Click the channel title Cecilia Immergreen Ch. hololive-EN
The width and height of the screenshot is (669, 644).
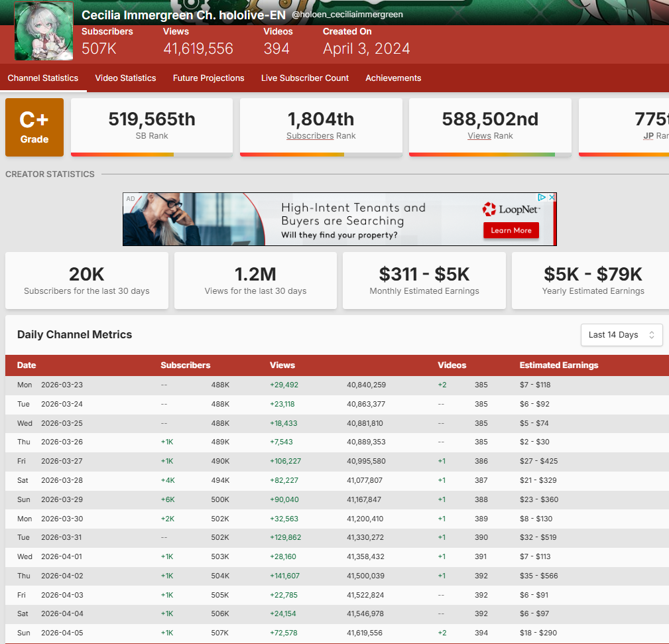[184, 15]
